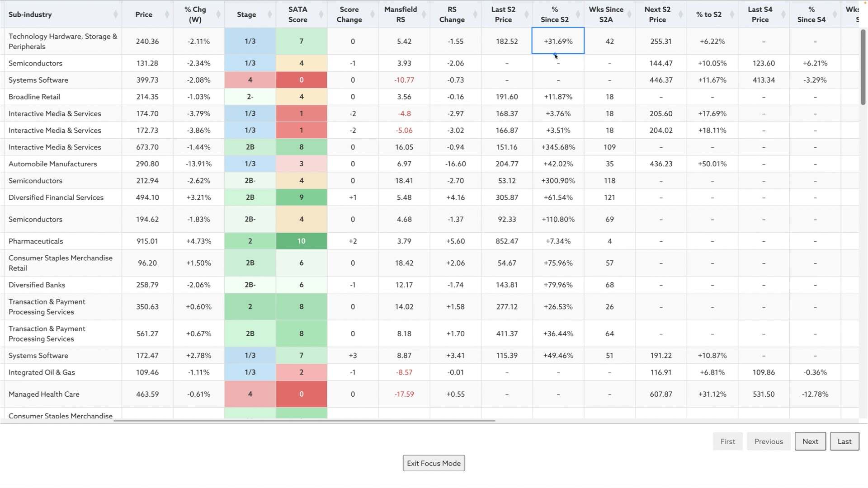The height and width of the screenshot is (488, 868).
Task: Click the vertical scrollbar thumb
Action: click(863, 68)
